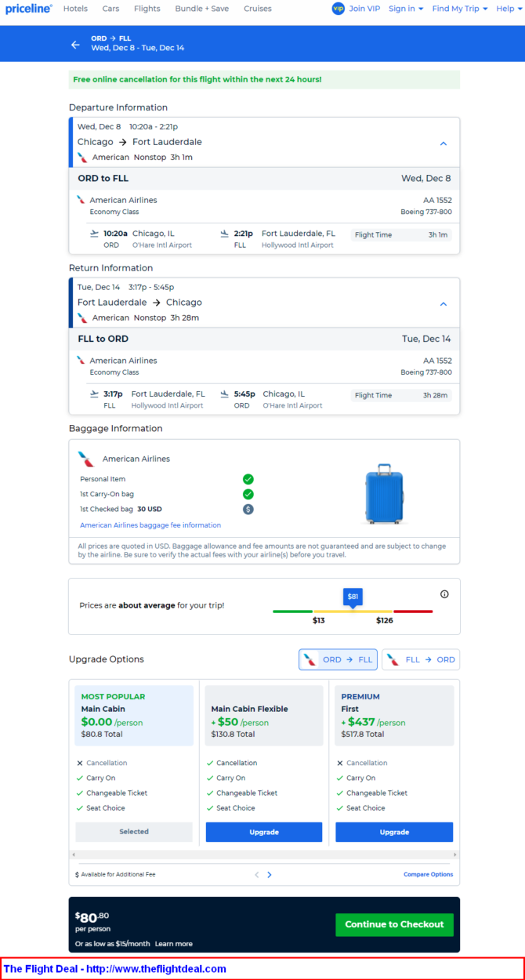Click the takeoff plane icon beside 10:20a
Viewport: 525px width, 980px height.
[x=95, y=233]
